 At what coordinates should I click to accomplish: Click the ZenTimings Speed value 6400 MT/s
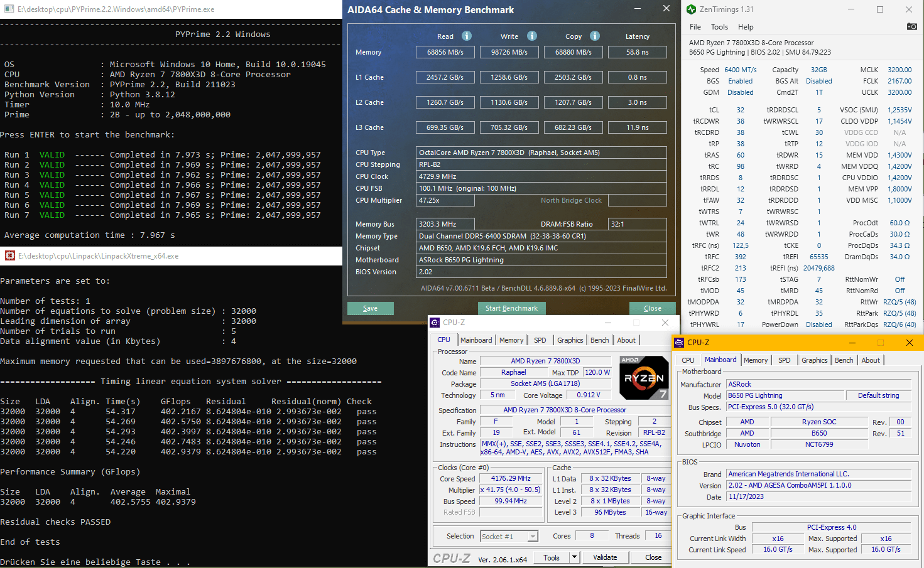click(x=741, y=70)
